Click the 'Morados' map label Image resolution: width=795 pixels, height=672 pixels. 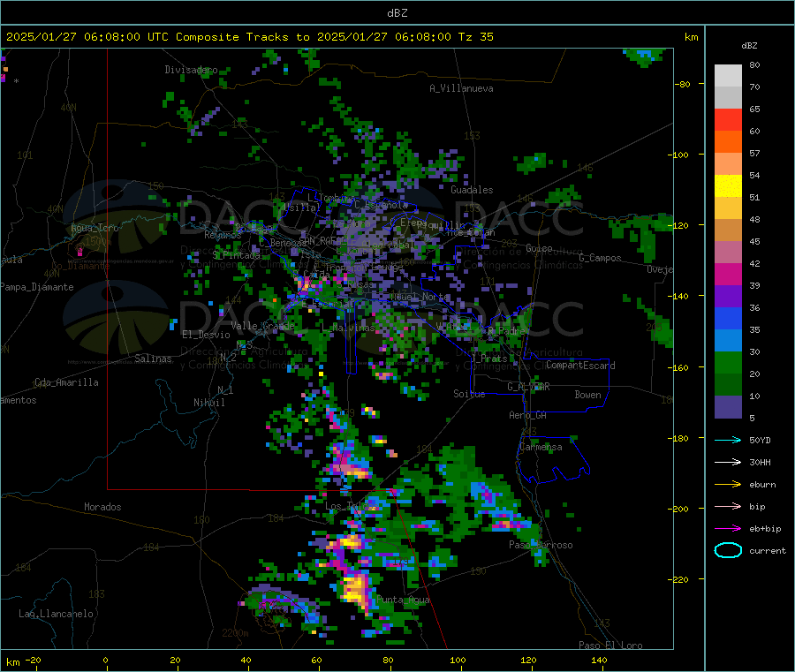(102, 507)
